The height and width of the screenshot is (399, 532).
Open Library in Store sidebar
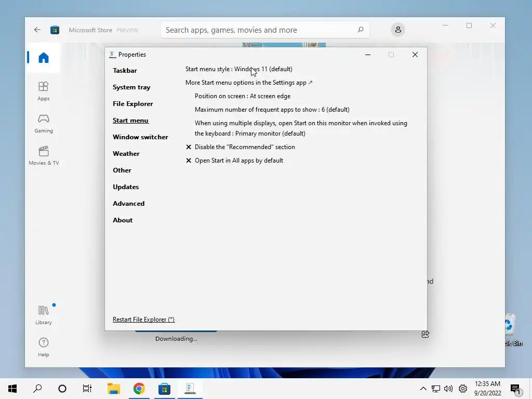[x=44, y=315]
